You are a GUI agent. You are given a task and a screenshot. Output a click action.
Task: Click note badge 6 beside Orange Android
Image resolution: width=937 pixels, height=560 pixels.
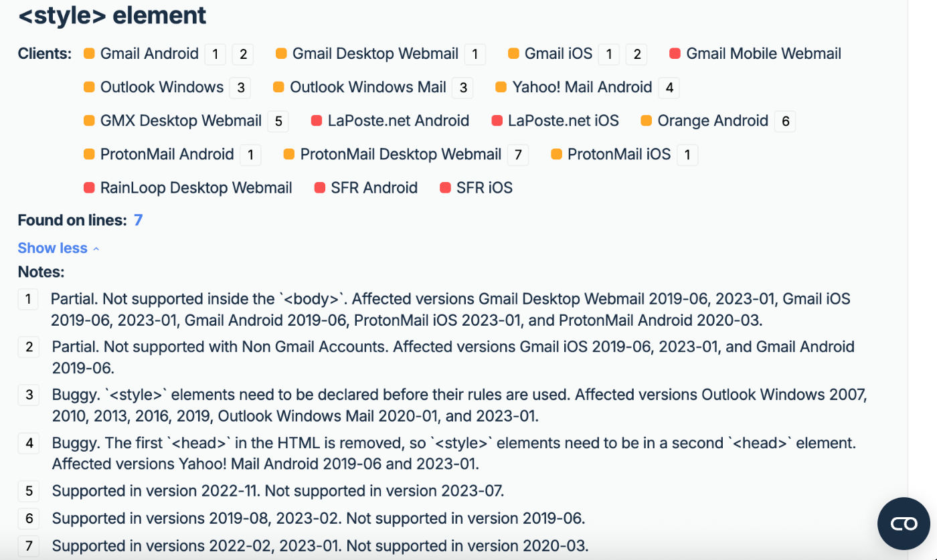(785, 121)
